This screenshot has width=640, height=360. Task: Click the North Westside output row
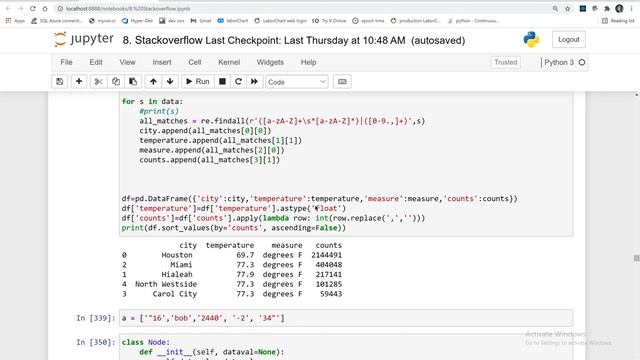coord(231,284)
